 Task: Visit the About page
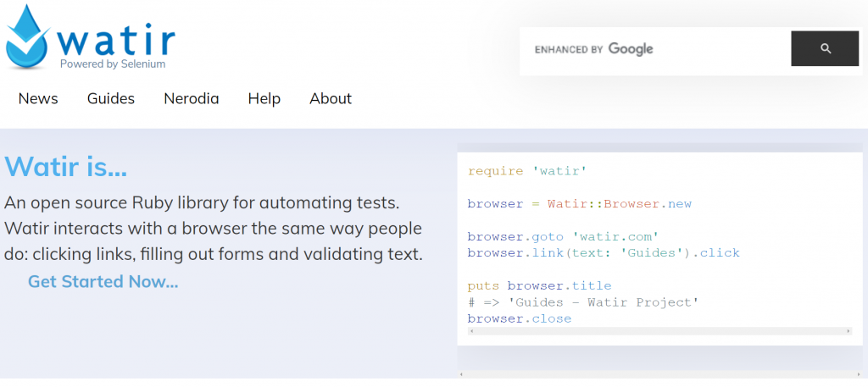tap(331, 98)
